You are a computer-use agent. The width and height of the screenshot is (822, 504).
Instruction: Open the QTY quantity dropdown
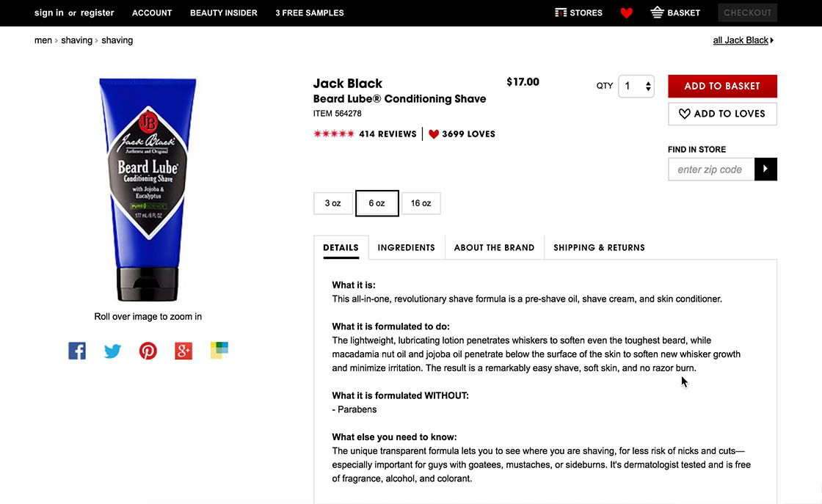click(636, 86)
